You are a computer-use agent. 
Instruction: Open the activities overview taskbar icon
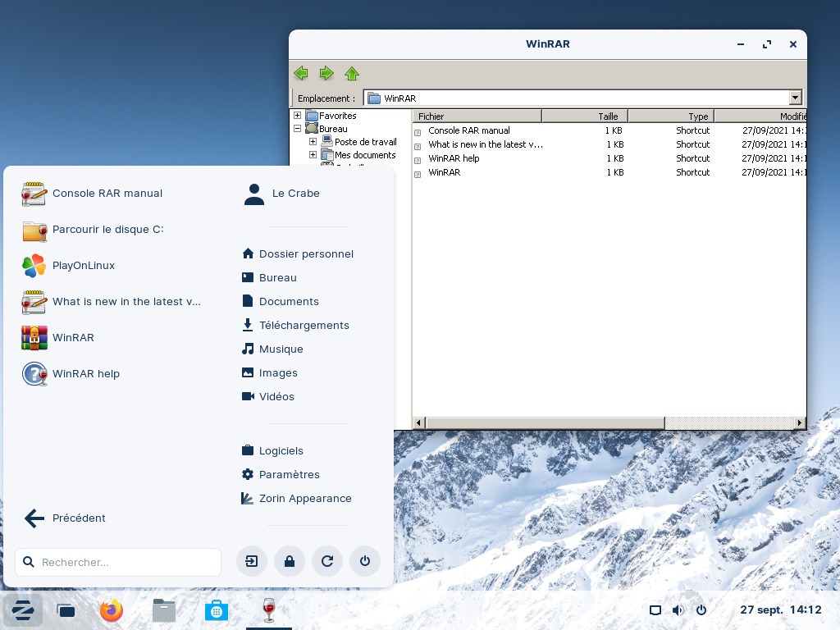(x=66, y=610)
